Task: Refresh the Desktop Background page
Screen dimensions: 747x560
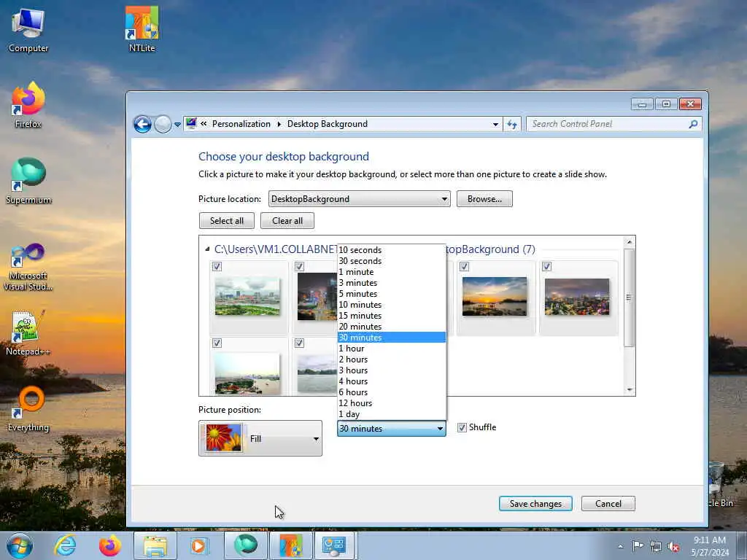Action: coord(512,124)
